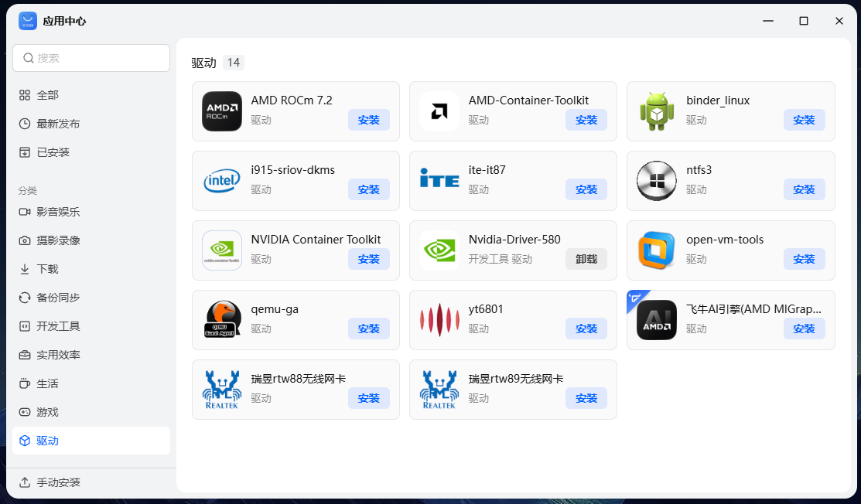Install AMD ROCm 7.2
Image resolution: width=861 pixels, height=504 pixels.
point(369,120)
